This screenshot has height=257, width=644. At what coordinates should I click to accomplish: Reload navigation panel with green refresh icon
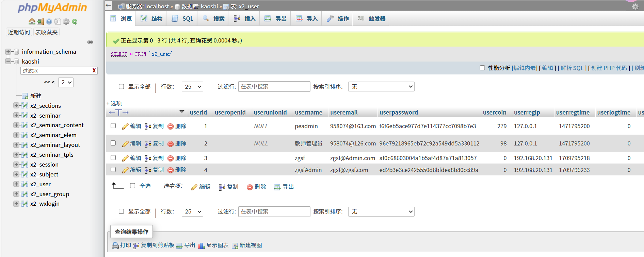click(75, 21)
